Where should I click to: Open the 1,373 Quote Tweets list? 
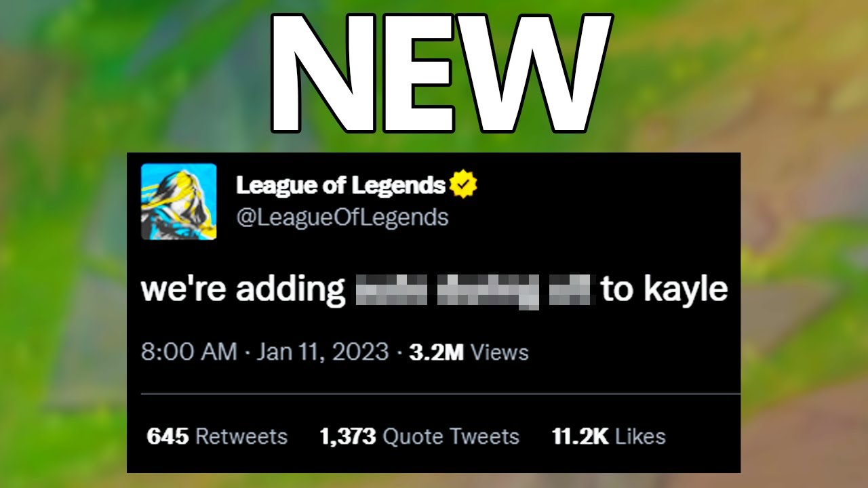pyautogui.click(x=420, y=436)
